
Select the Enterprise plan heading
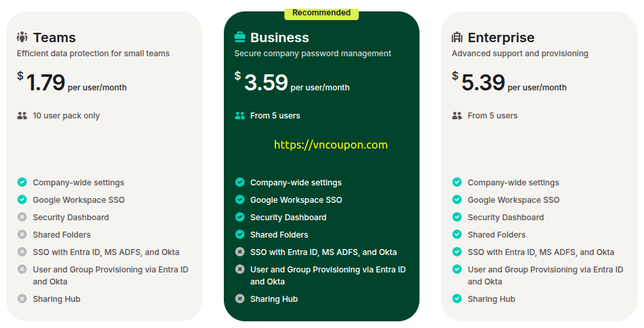[x=501, y=37]
